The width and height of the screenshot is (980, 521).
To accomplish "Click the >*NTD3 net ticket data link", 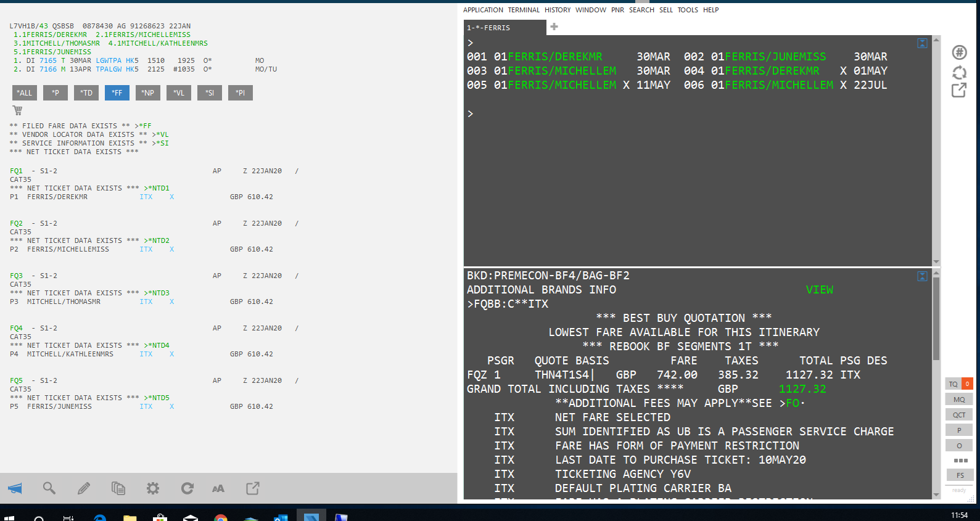I will pos(157,293).
